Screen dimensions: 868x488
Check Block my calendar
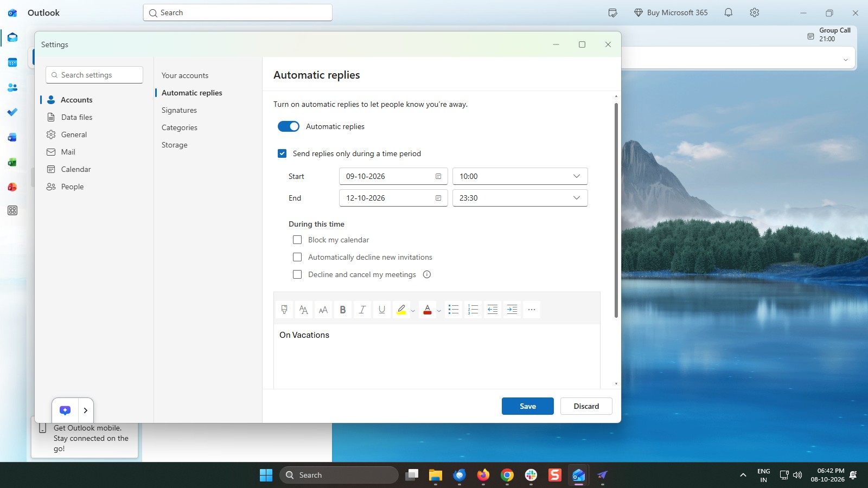pyautogui.click(x=297, y=240)
